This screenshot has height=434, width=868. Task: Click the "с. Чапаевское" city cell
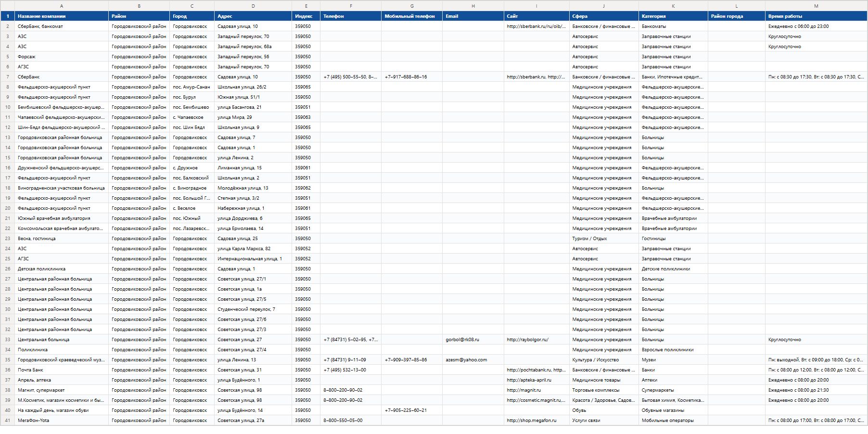pos(192,117)
